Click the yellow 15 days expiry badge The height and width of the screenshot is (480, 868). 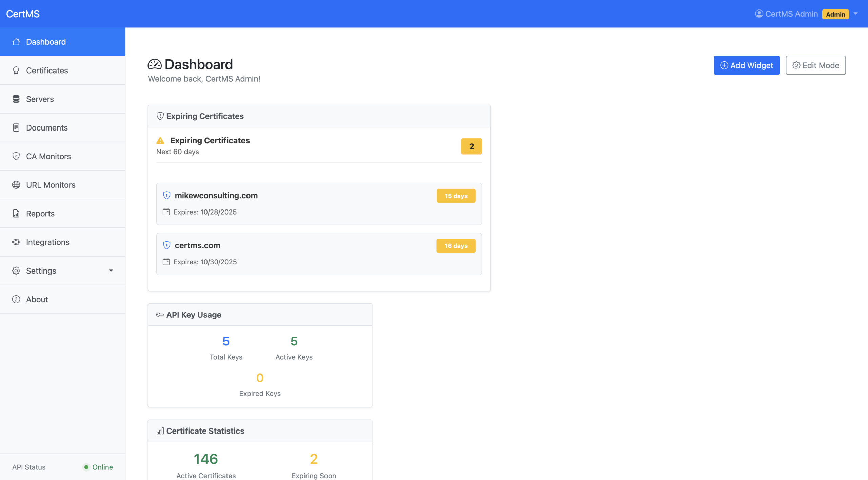click(x=456, y=196)
